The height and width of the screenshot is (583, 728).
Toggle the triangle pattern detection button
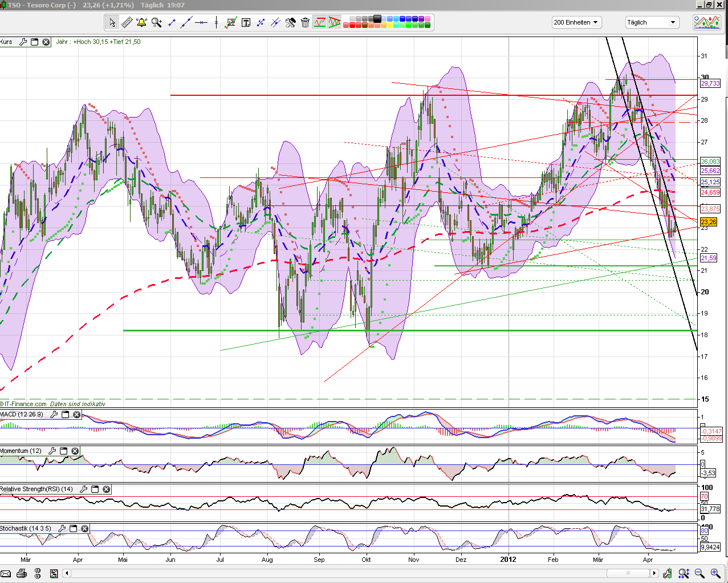tap(335, 23)
